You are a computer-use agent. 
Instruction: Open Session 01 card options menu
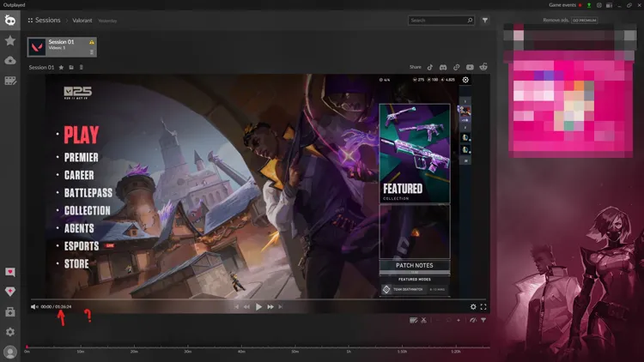pos(92,52)
